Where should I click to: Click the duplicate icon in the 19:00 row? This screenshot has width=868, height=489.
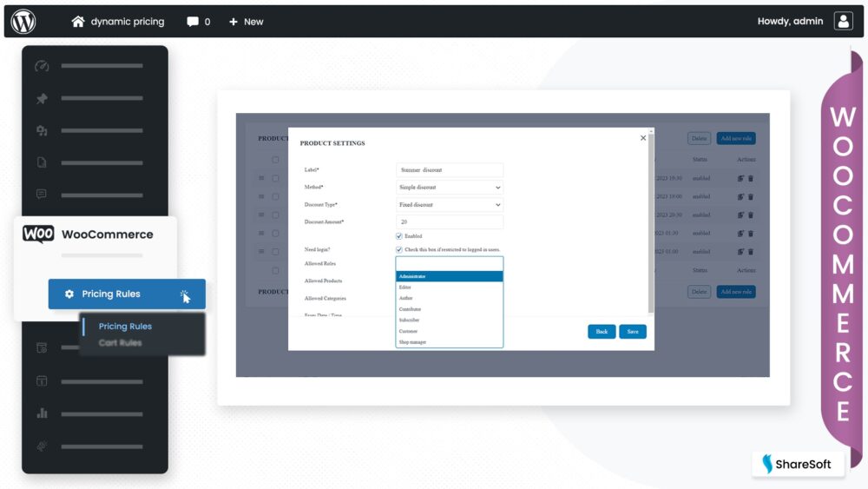point(740,196)
